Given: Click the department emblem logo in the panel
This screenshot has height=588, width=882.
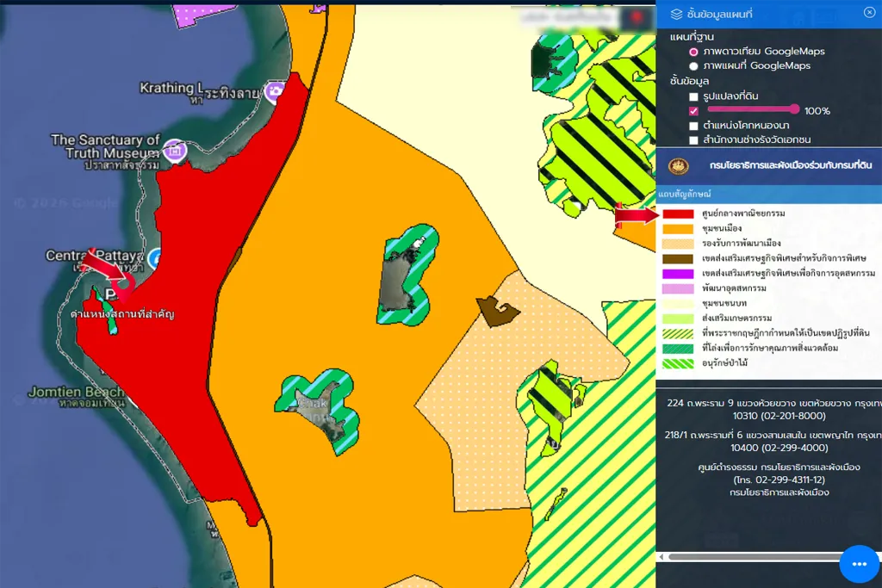Looking at the screenshot, I should pos(680,164).
